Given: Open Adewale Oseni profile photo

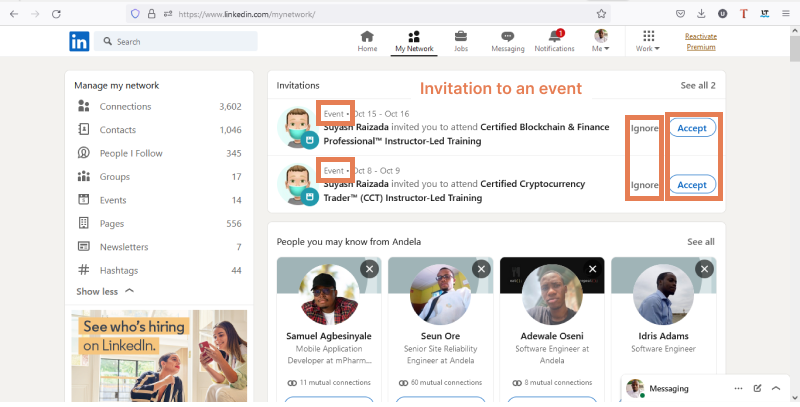Looking at the screenshot, I should pos(552,294).
